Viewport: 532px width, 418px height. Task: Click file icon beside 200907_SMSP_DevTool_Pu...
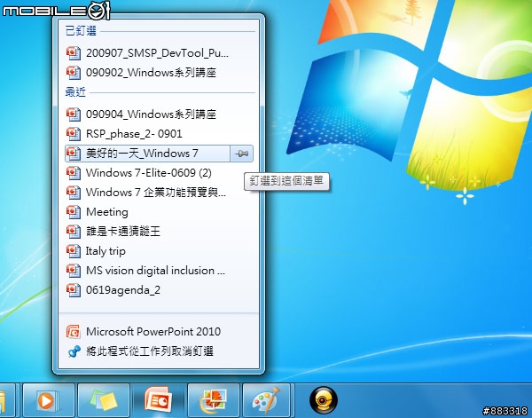(74, 53)
